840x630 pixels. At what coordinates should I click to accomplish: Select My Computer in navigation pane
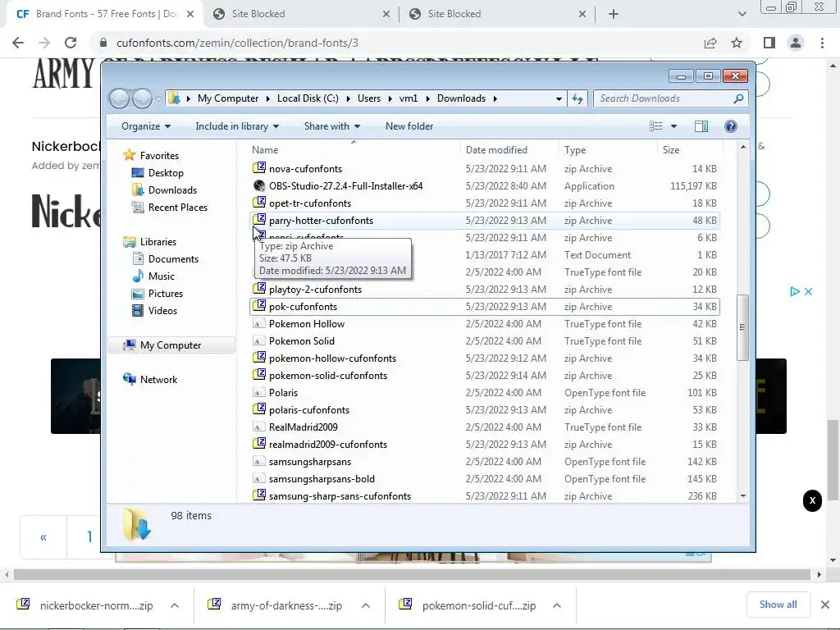coord(171,345)
